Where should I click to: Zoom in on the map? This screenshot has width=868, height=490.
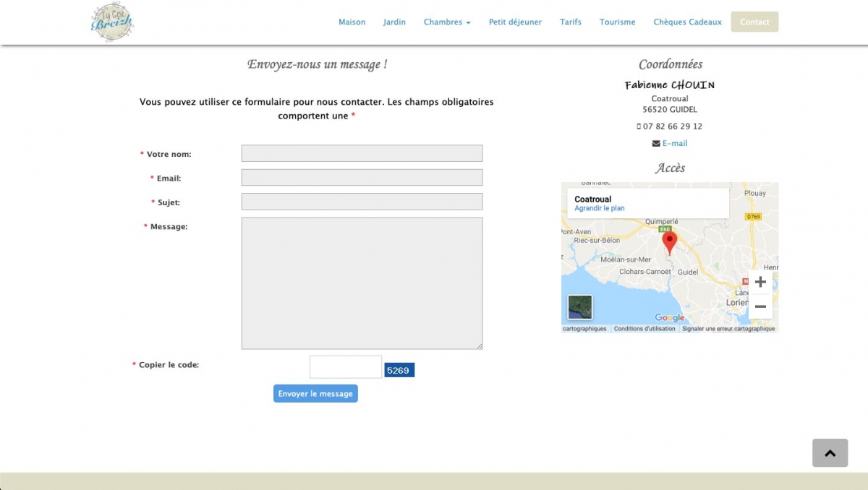pos(760,282)
